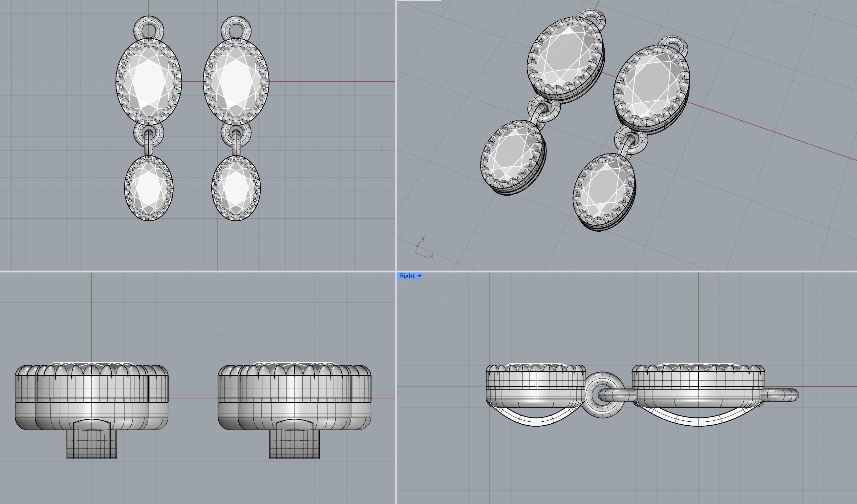Select the right earring's small lower gem in top view
The image size is (857, 504).
[x=236, y=188]
